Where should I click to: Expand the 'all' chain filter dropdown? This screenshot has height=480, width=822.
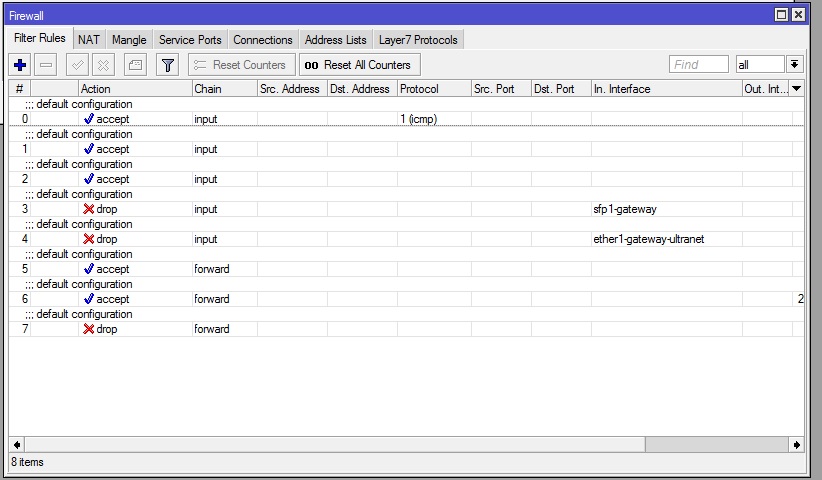point(795,64)
